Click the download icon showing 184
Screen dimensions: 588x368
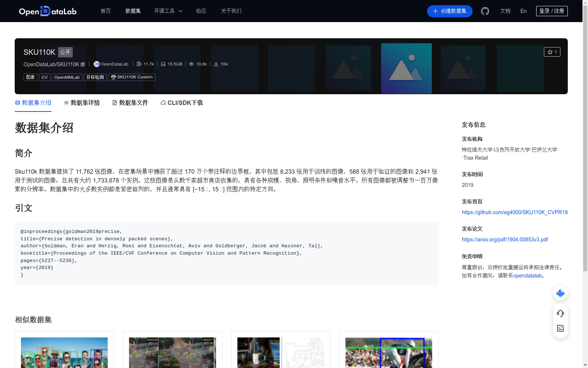216,64
